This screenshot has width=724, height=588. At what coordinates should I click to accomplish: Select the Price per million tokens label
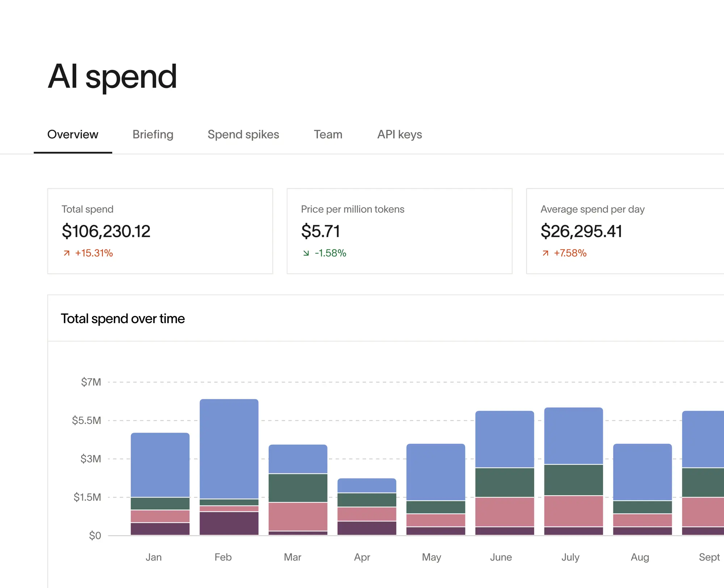click(x=353, y=209)
